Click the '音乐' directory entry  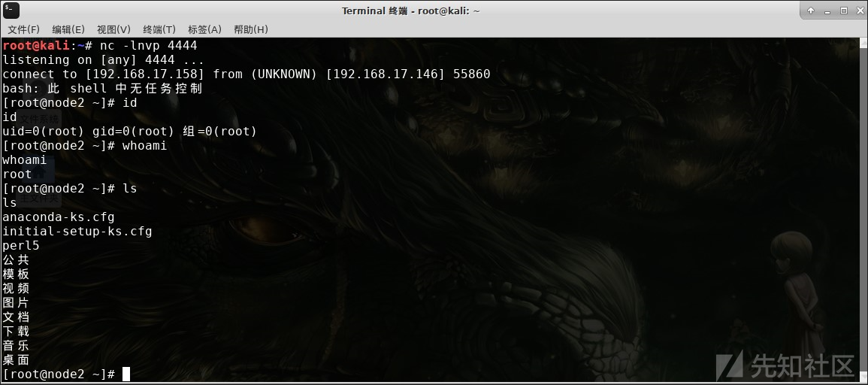[x=16, y=346]
